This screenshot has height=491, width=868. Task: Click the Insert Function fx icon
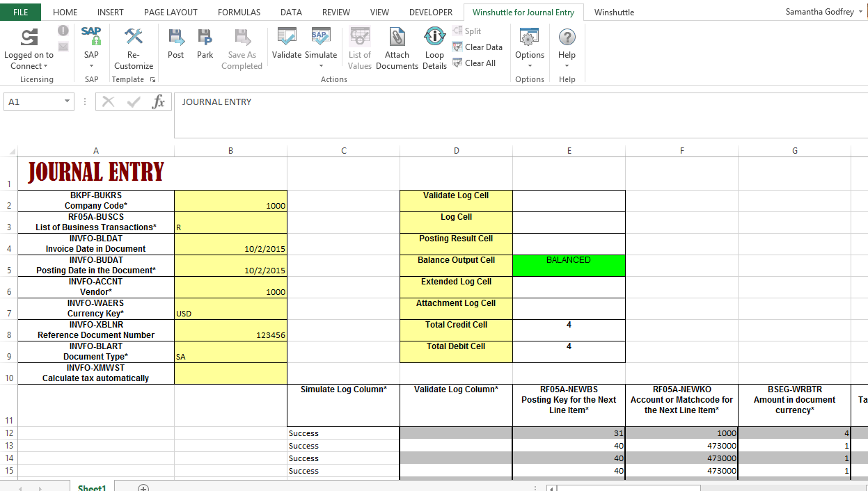tap(159, 102)
